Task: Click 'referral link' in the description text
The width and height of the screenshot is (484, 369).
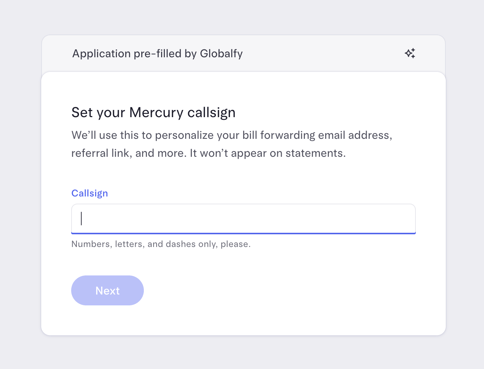Action: [x=100, y=153]
